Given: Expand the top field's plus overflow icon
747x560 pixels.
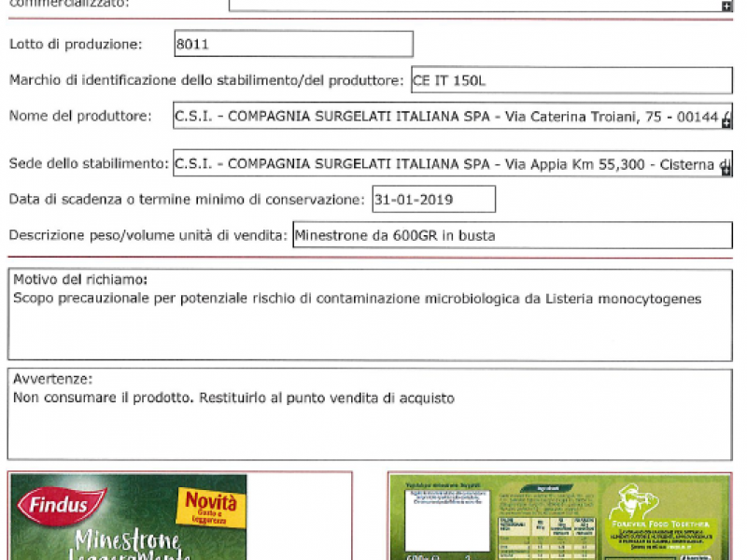Looking at the screenshot, I should (726, 6).
